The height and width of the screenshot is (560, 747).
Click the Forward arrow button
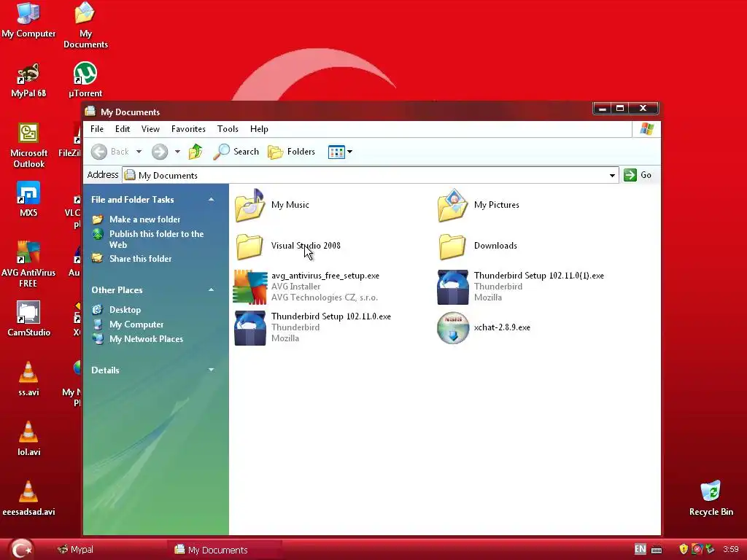160,152
